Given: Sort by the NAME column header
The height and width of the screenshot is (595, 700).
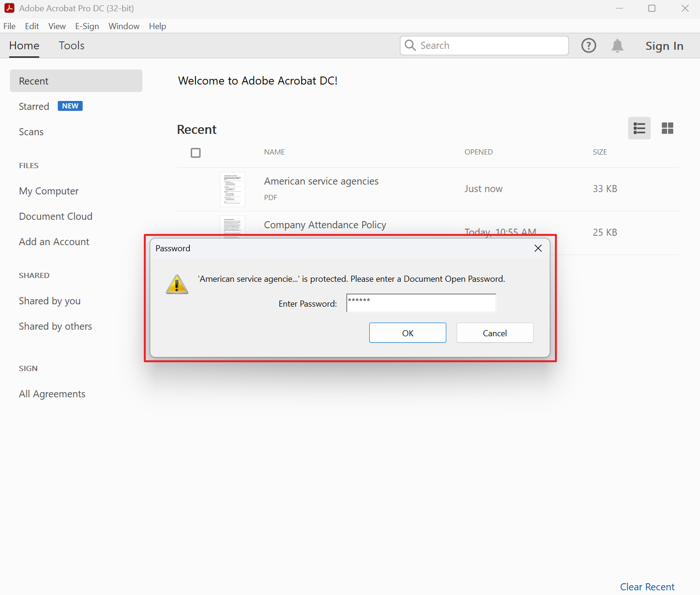Looking at the screenshot, I should [x=274, y=152].
